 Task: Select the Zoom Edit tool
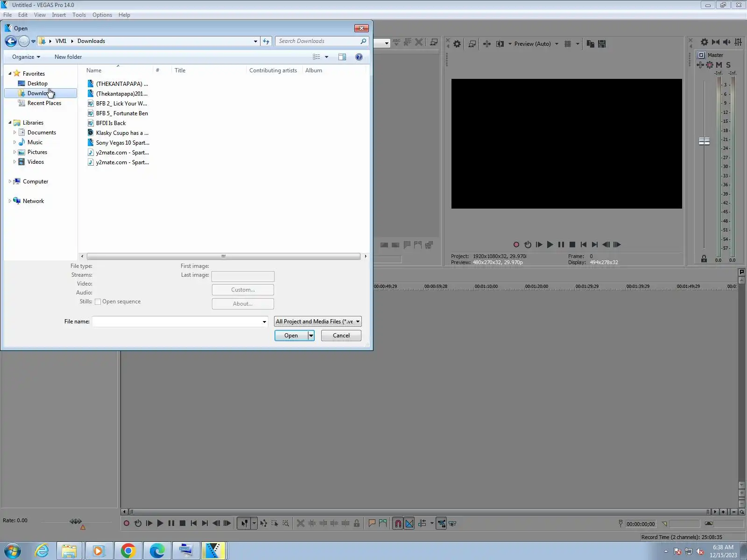pos(286,524)
